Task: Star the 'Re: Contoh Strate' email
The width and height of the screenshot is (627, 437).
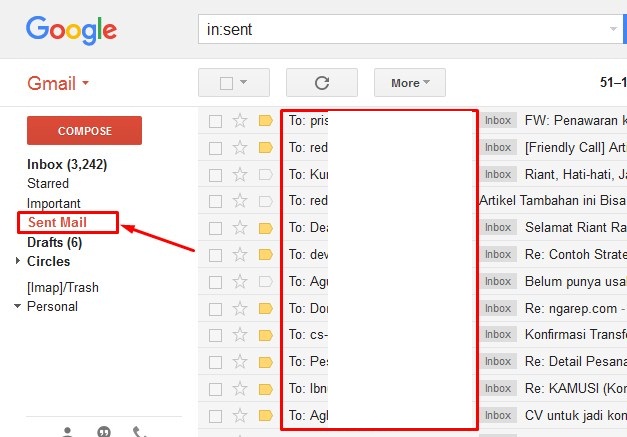Action: 240,255
